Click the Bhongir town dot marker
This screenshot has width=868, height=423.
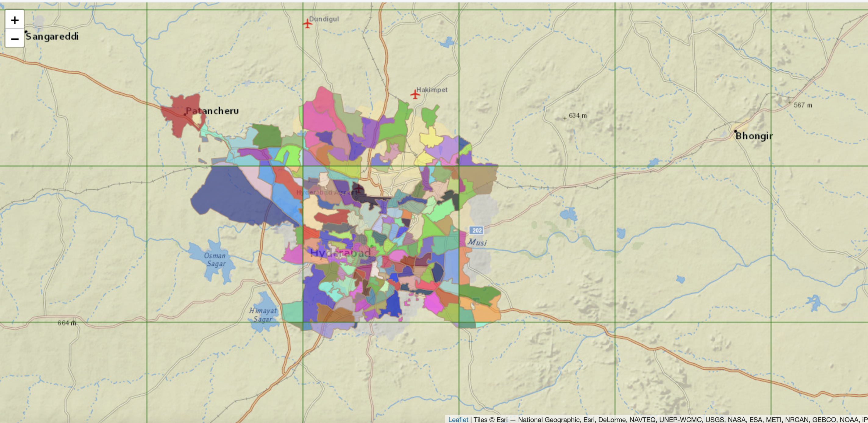[x=735, y=131]
